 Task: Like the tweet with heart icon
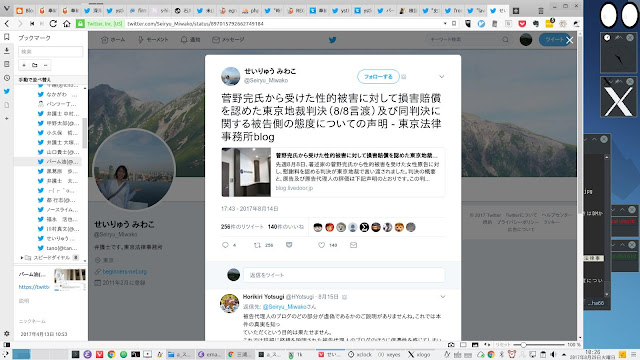click(x=321, y=245)
